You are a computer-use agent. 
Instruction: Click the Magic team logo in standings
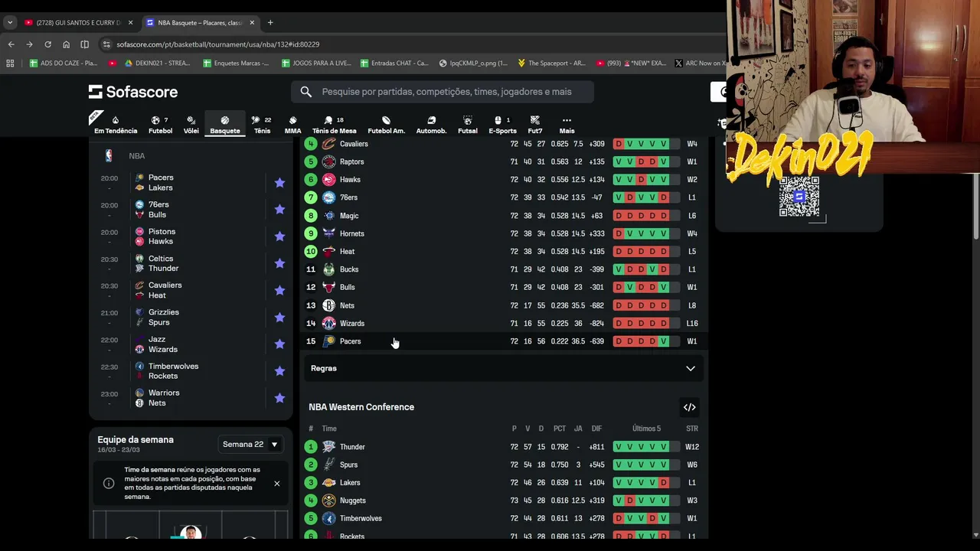tap(329, 216)
